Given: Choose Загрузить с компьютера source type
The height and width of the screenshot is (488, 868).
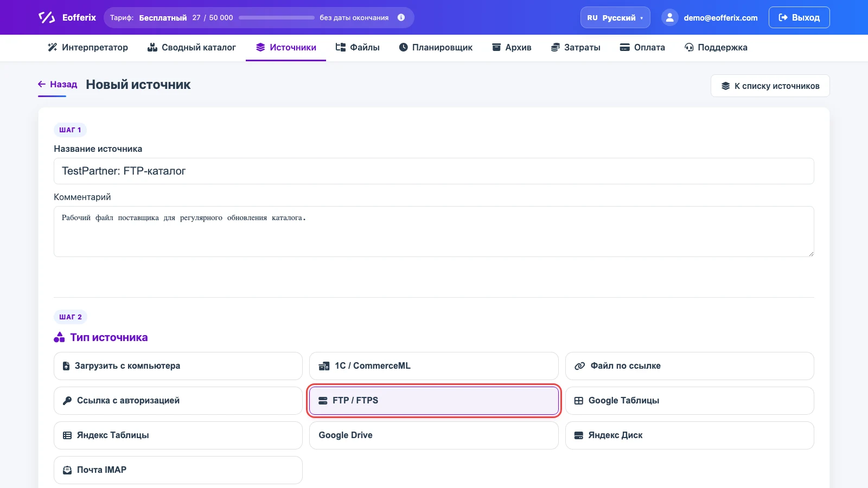Looking at the screenshot, I should (178, 366).
